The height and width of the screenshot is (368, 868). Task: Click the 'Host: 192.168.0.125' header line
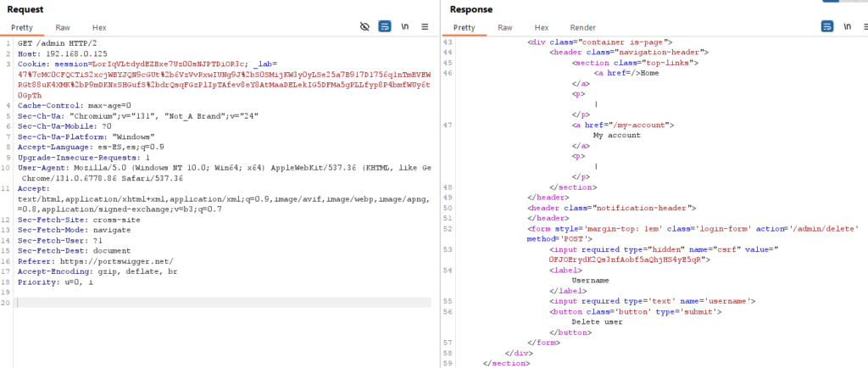[x=63, y=53]
